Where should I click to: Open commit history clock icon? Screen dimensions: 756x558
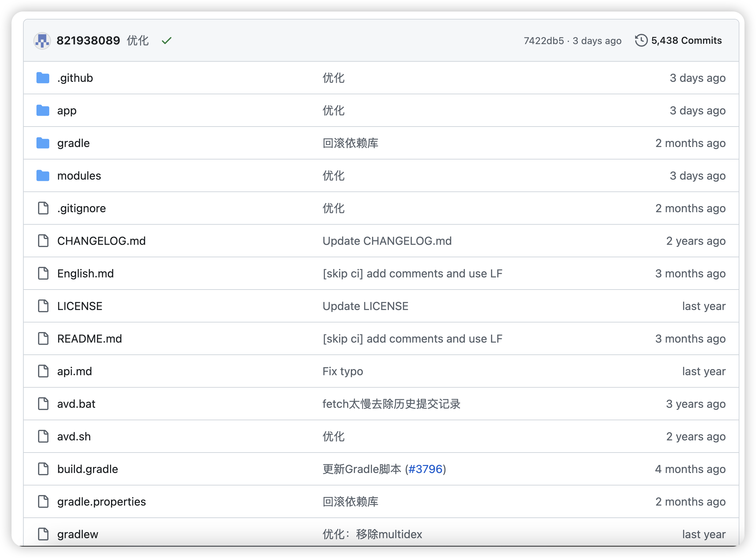641,41
